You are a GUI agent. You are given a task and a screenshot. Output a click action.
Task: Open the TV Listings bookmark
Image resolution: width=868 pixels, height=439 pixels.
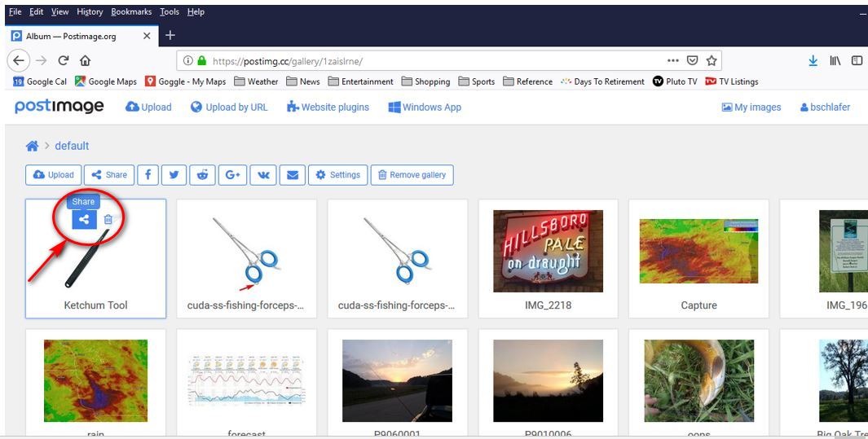click(x=732, y=81)
